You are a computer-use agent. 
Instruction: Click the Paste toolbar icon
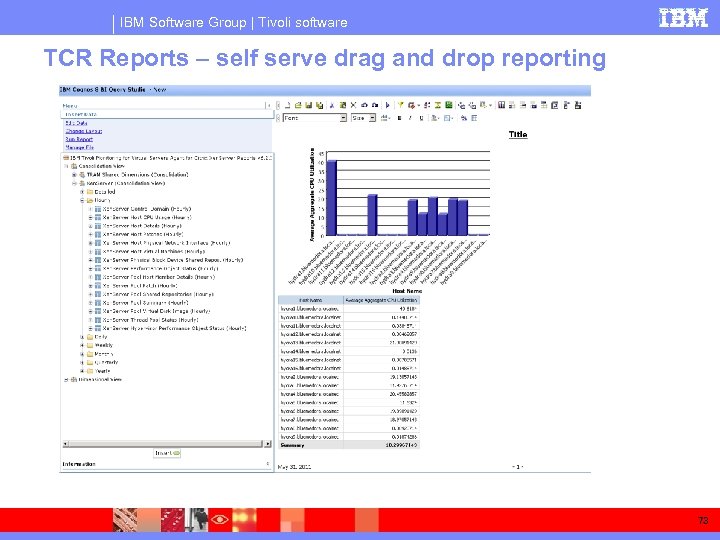pyautogui.click(x=343, y=105)
